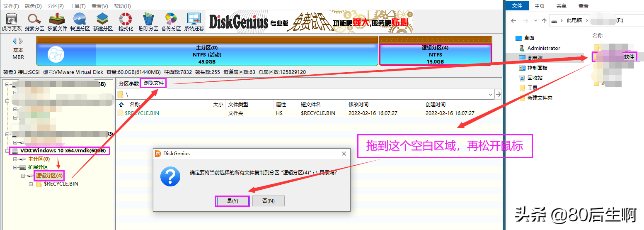This screenshot has width=644, height=230.
Task: Click the go arrow beside the path box
Action: click(x=499, y=95)
